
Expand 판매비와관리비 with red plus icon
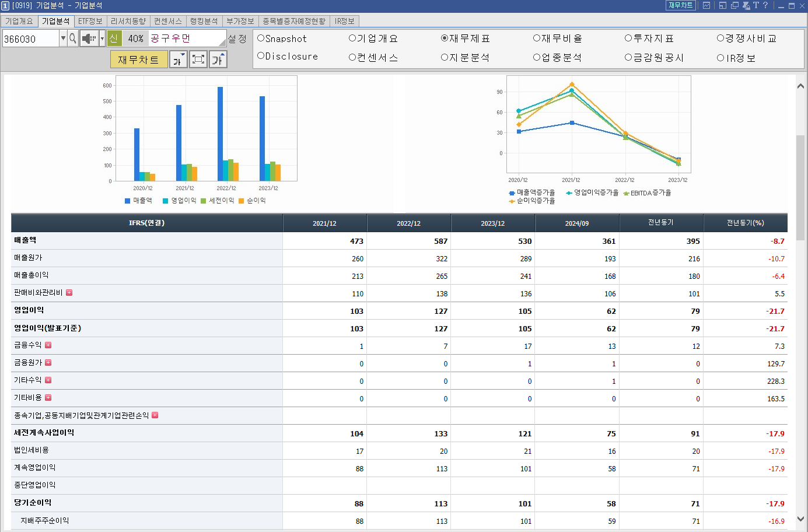coord(69,293)
